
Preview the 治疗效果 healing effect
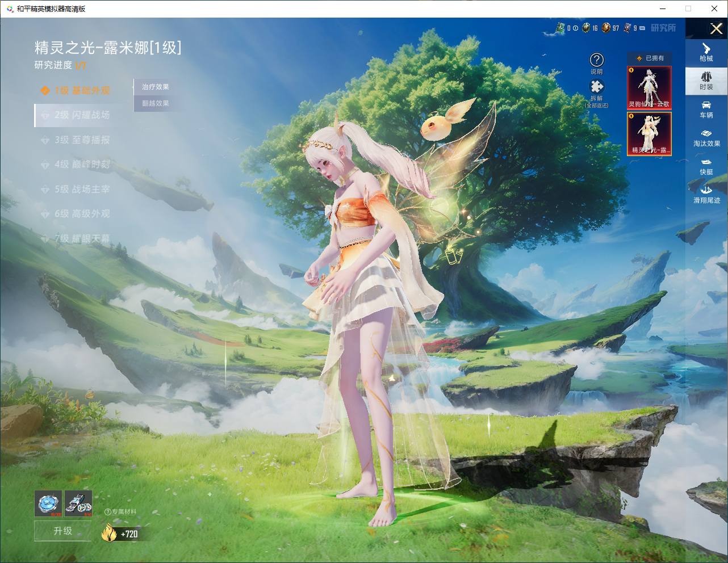(155, 87)
